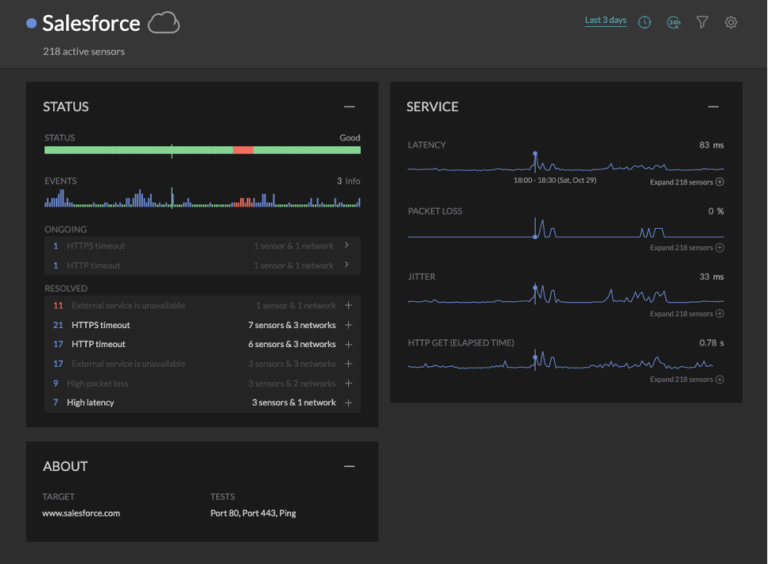The image size is (768, 564).
Task: Open ongoing HTTPS timeout chevron
Action: tap(346, 245)
